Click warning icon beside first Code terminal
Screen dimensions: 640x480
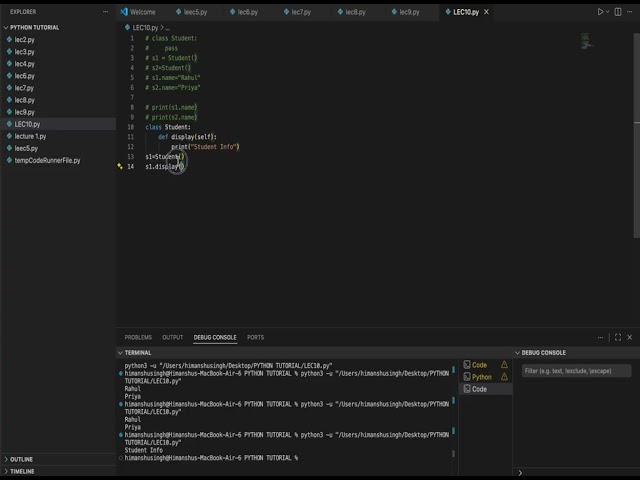pos(504,364)
